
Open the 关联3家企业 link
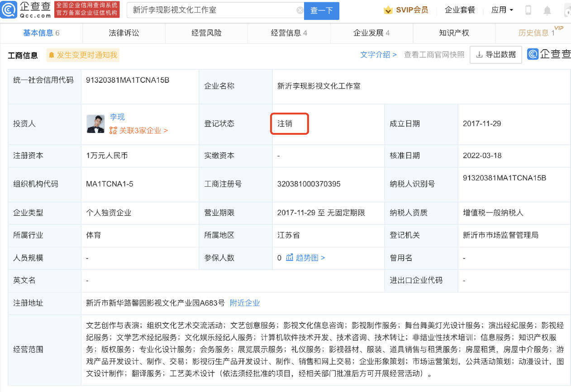click(143, 130)
